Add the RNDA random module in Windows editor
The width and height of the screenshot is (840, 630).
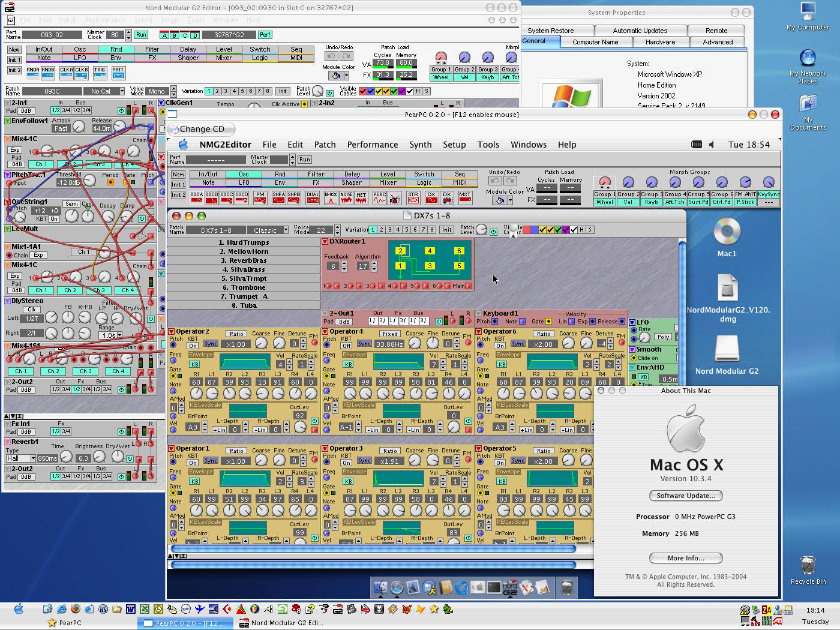click(x=33, y=73)
